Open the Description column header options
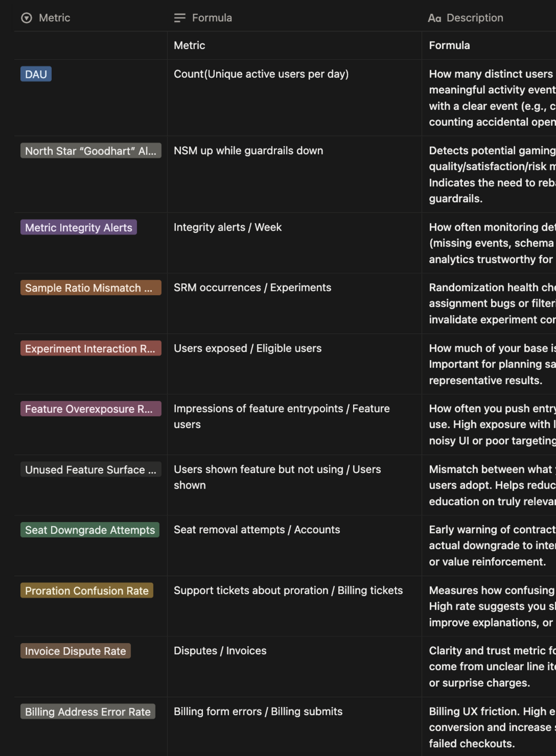Image resolution: width=556 pixels, height=756 pixels. [x=475, y=18]
